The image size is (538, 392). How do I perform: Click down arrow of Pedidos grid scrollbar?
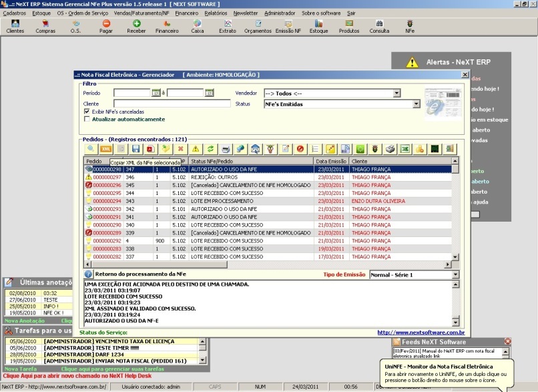(x=455, y=256)
